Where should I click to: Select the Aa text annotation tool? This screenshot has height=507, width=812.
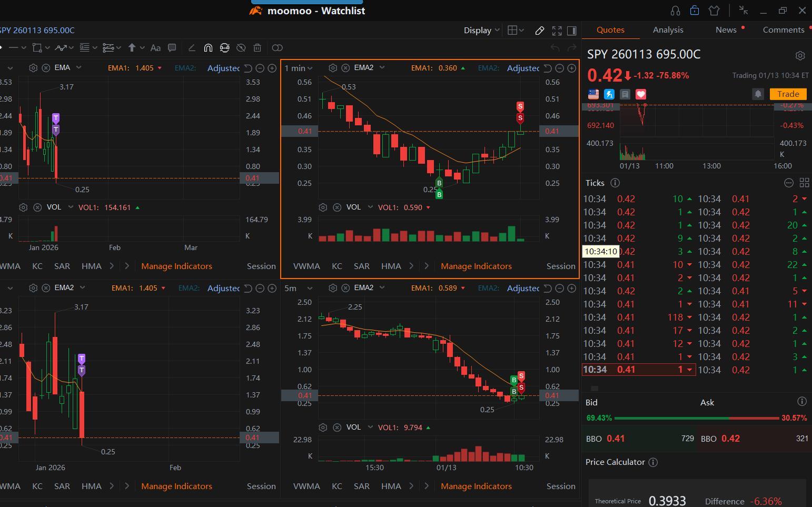(x=155, y=48)
